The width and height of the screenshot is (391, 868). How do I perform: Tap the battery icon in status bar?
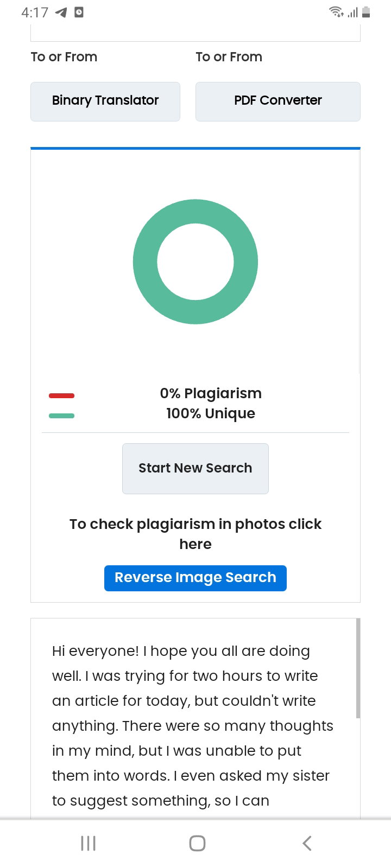coord(366,12)
